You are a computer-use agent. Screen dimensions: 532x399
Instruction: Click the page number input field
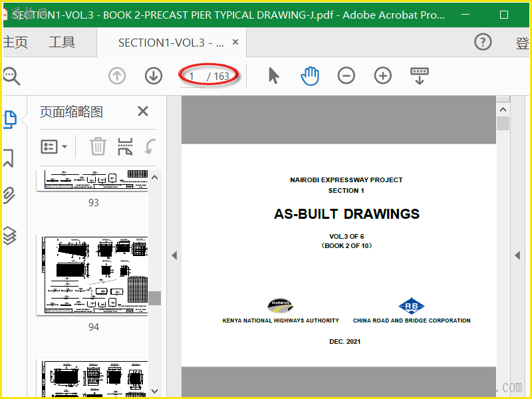tap(192, 76)
